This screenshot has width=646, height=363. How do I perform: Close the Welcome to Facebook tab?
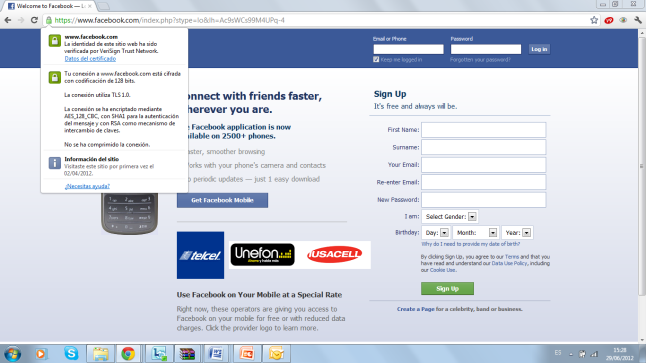(x=90, y=6)
